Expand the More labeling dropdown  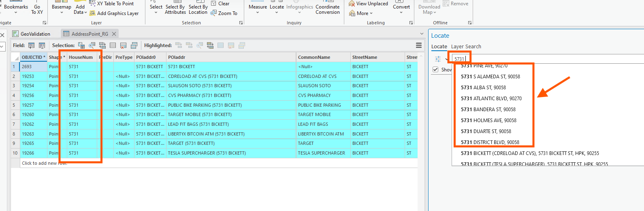[x=371, y=13]
